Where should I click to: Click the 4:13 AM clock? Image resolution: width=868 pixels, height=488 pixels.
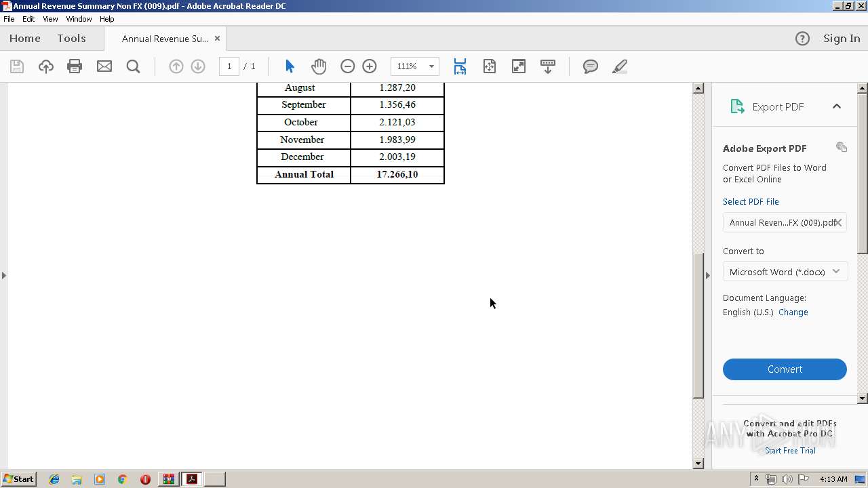833,479
